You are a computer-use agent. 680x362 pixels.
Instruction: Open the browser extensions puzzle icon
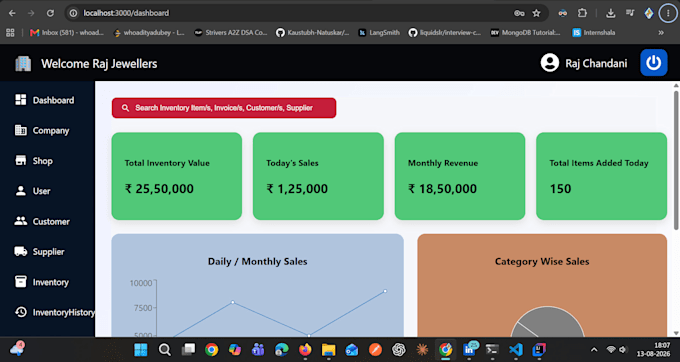tap(582, 13)
